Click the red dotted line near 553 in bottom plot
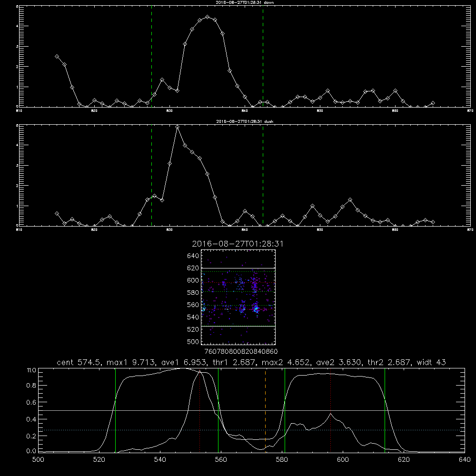Image resolution: width=476 pixels, height=476 pixels. pos(200,411)
